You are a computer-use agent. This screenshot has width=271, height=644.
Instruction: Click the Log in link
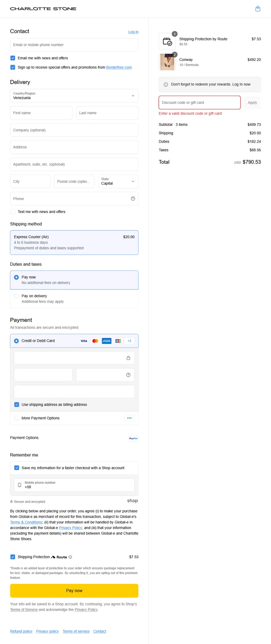pos(133,32)
